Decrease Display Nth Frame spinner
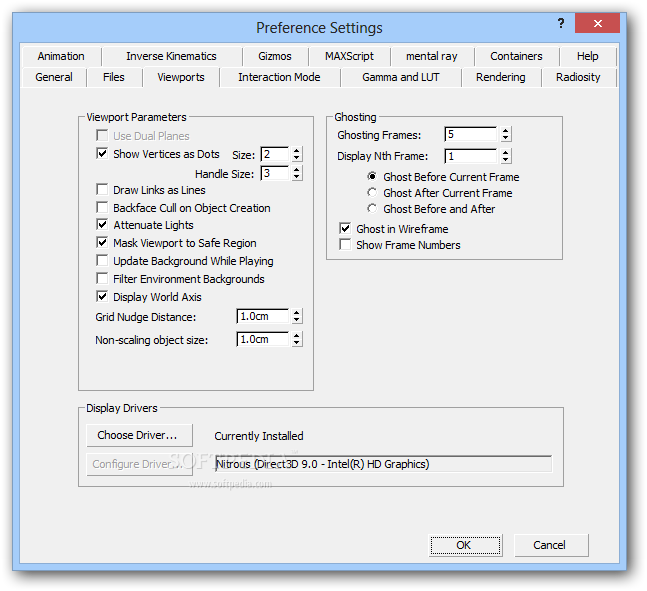647x591 pixels. click(x=505, y=160)
